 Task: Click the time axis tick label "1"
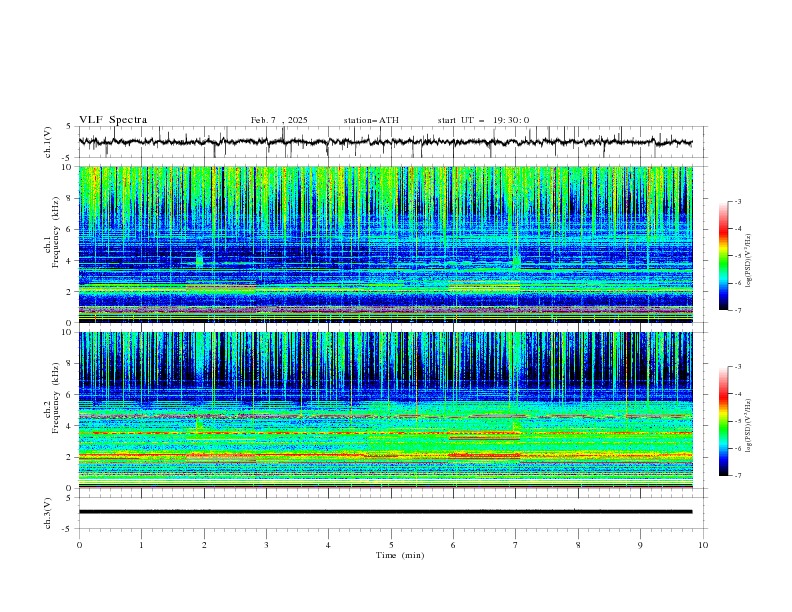(x=141, y=545)
